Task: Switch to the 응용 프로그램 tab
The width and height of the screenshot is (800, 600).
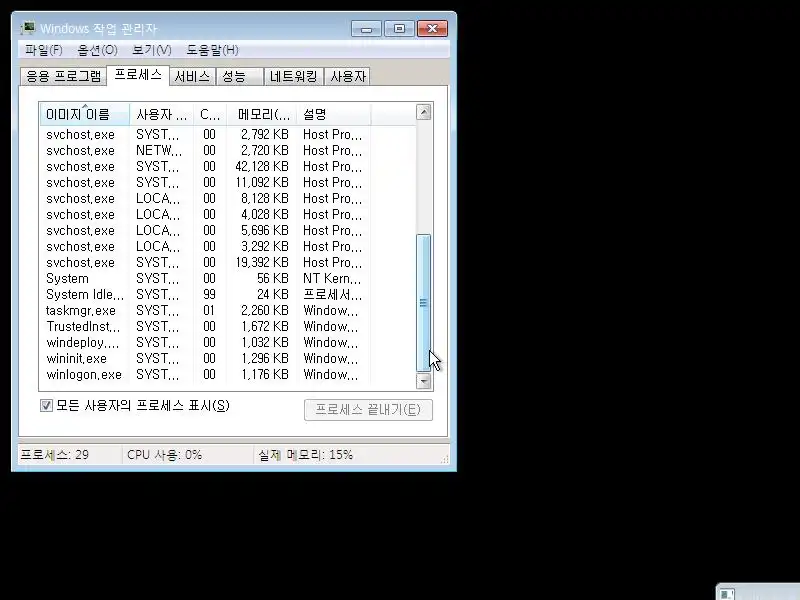Action: [64, 77]
